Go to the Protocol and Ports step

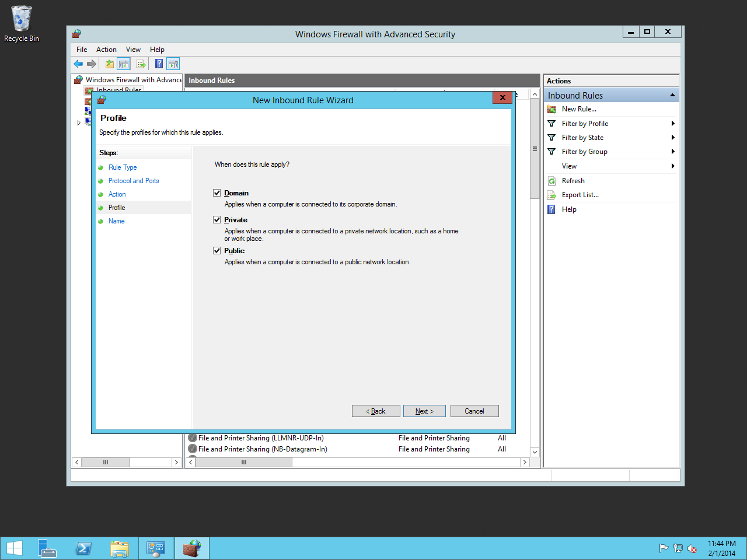click(134, 181)
